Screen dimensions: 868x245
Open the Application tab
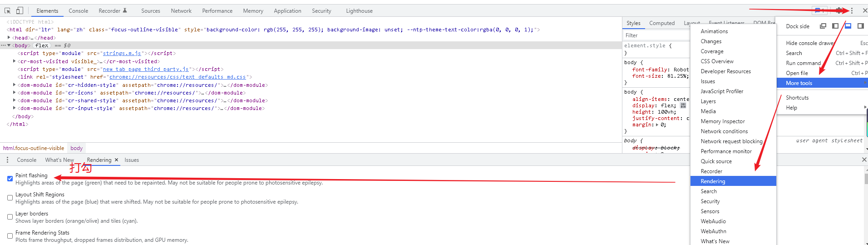pos(287,11)
